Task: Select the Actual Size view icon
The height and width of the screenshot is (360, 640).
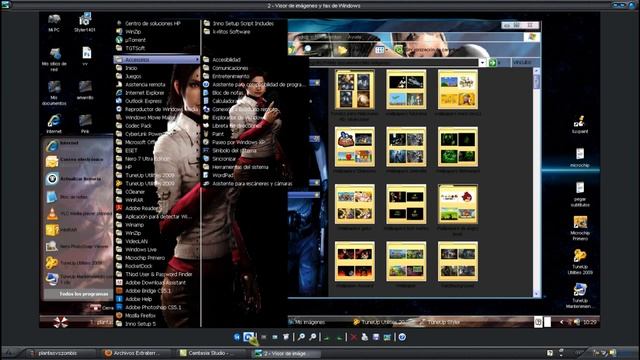Action: (275, 337)
